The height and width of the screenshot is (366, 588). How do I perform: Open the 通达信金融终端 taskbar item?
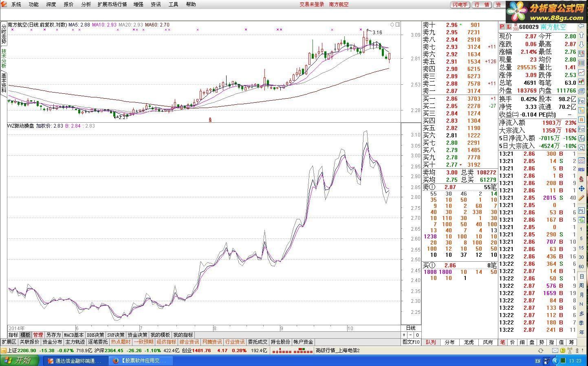[76, 361]
